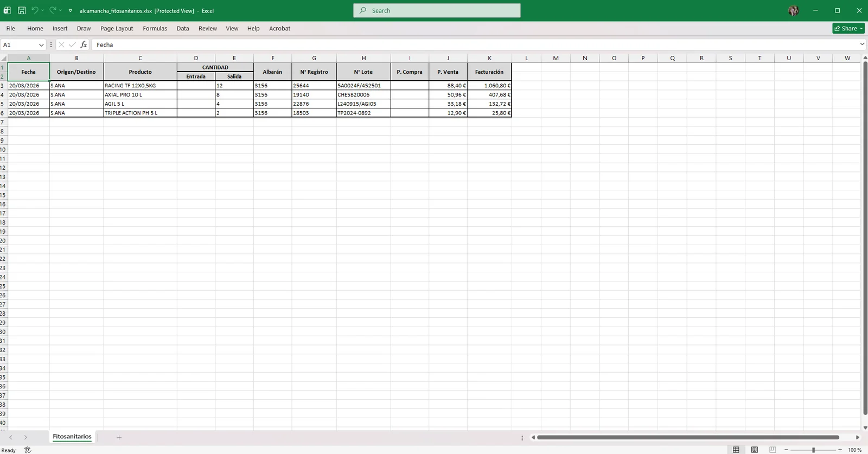Click the Fitosanitarios sheet tab

tap(72, 437)
